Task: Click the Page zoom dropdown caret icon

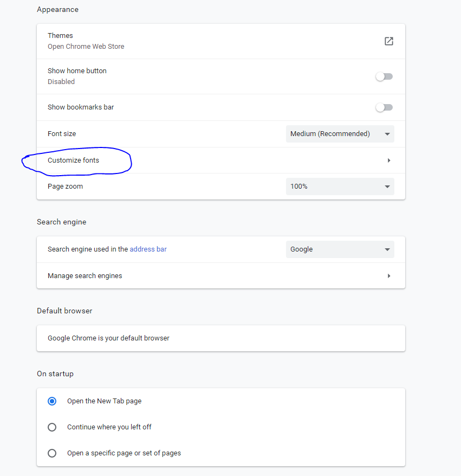Action: pyautogui.click(x=387, y=186)
